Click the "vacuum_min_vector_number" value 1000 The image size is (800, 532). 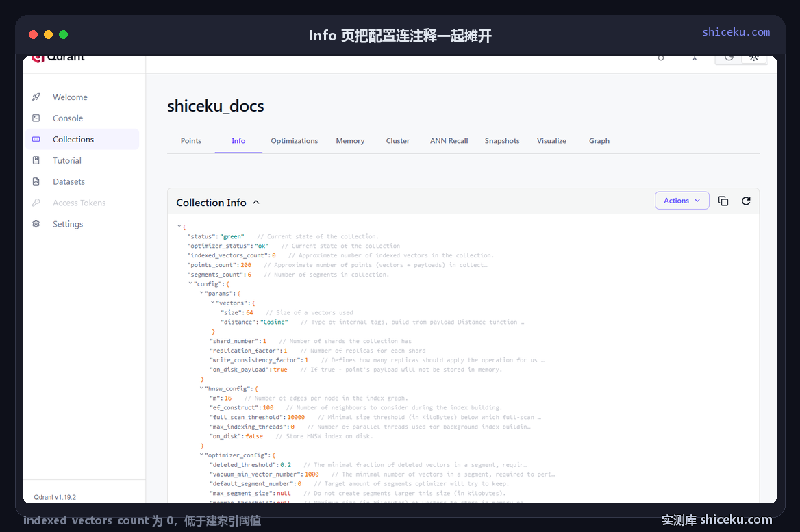[x=312, y=474]
